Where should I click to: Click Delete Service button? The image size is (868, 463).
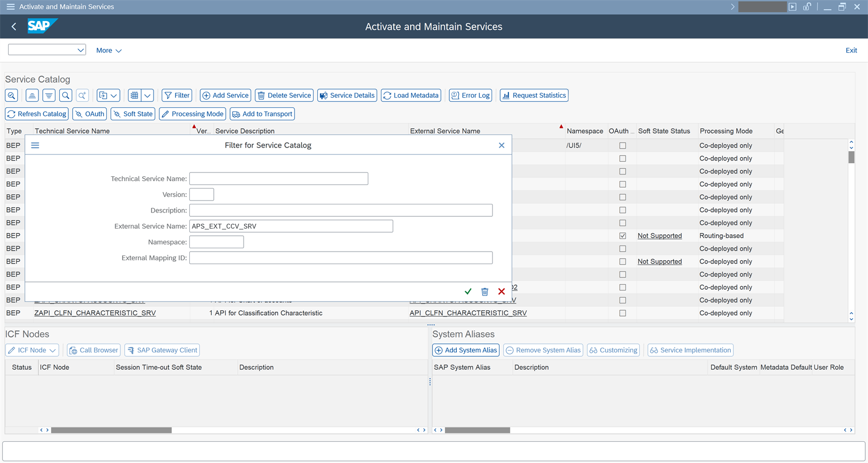click(284, 95)
